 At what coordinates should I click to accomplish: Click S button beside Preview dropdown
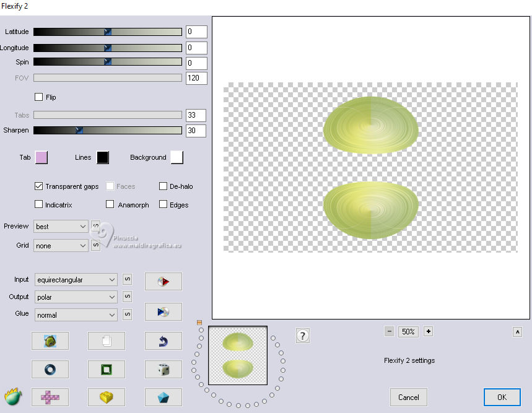[x=95, y=226]
